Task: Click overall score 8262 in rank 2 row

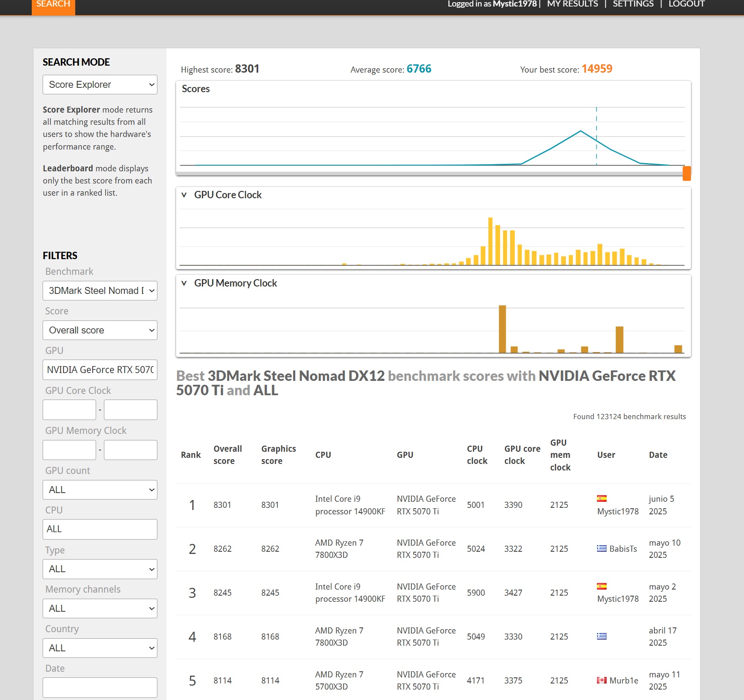Action: pos(222,549)
